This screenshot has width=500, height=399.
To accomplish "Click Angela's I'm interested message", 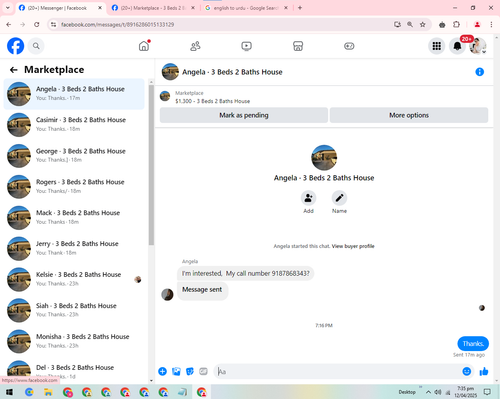I will [245, 273].
